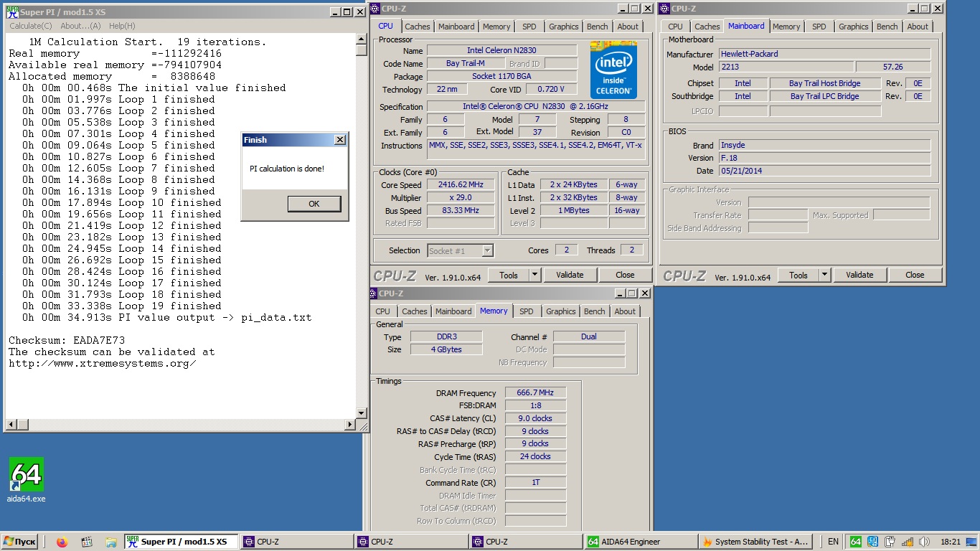Screen dimensions: 980x551
Task: Click the Checksum: EADA7E73 line
Action: click(67, 340)
